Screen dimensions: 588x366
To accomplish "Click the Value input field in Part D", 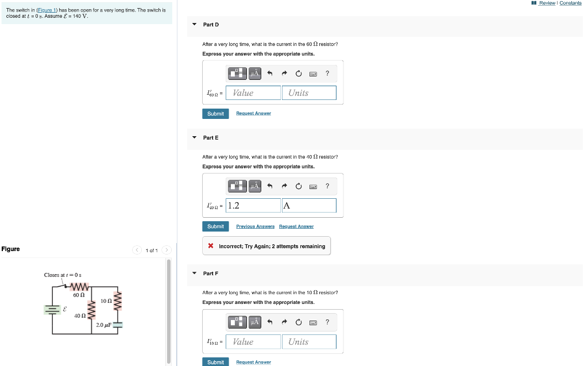I will click(253, 93).
